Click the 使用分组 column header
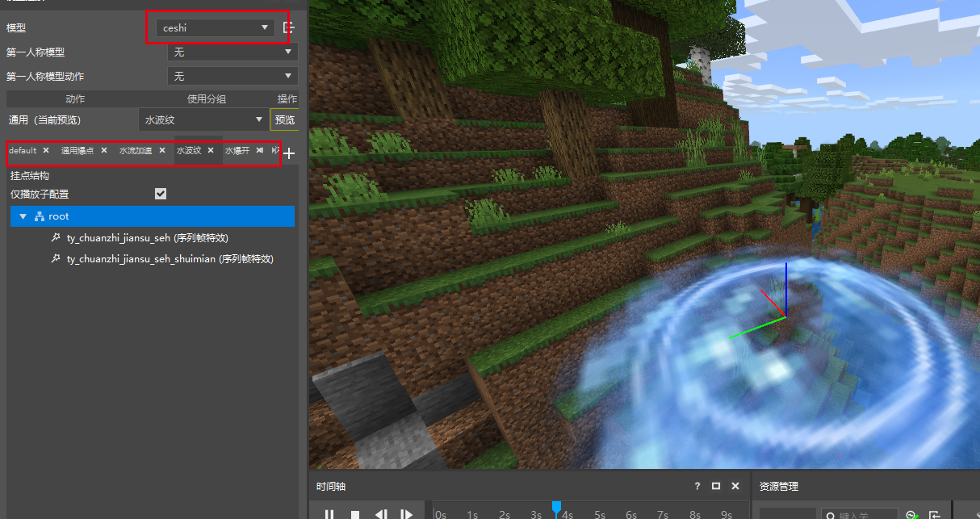980x519 pixels. (x=207, y=98)
